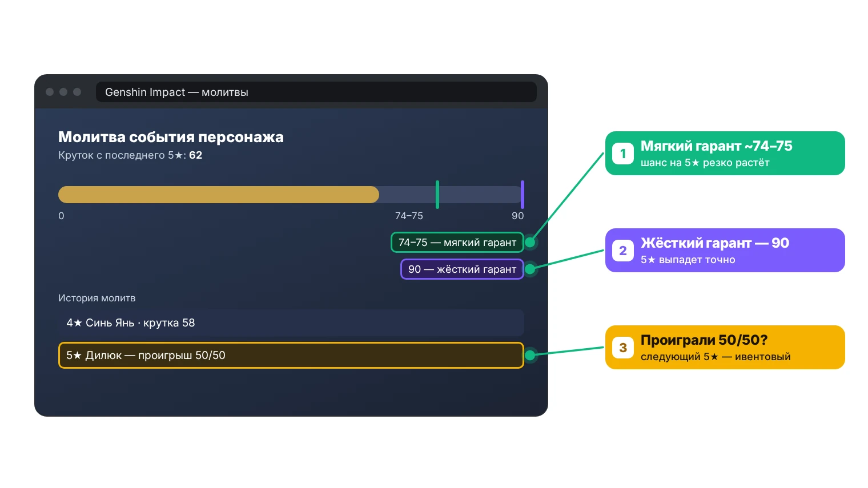Click the plain "90" axis label under the bar
The image size is (868, 488).
(x=518, y=216)
